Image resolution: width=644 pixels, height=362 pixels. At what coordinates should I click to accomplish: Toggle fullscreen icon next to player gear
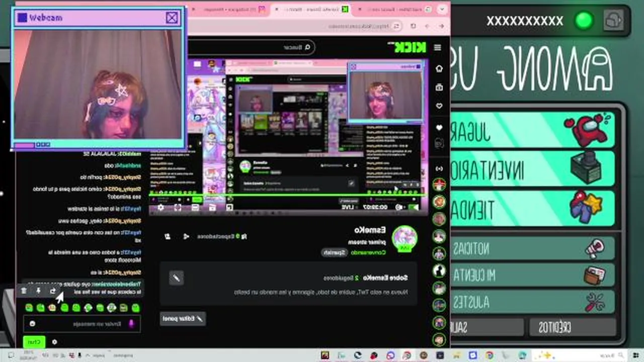pos(178,207)
